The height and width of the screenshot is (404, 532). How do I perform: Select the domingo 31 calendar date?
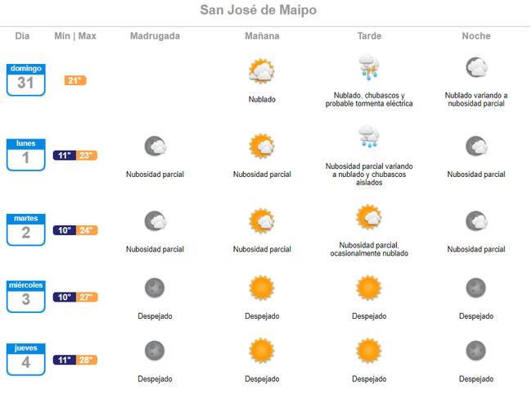pyautogui.click(x=25, y=79)
